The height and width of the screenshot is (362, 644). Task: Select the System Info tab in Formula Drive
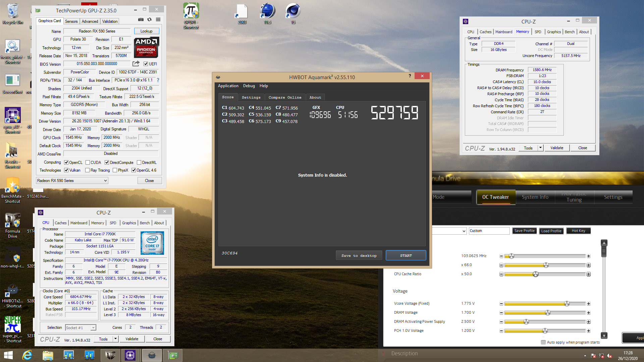[535, 197]
